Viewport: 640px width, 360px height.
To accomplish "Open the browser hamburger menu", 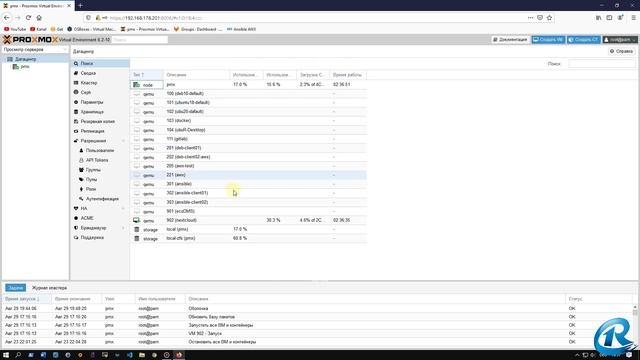I will point(633,18).
